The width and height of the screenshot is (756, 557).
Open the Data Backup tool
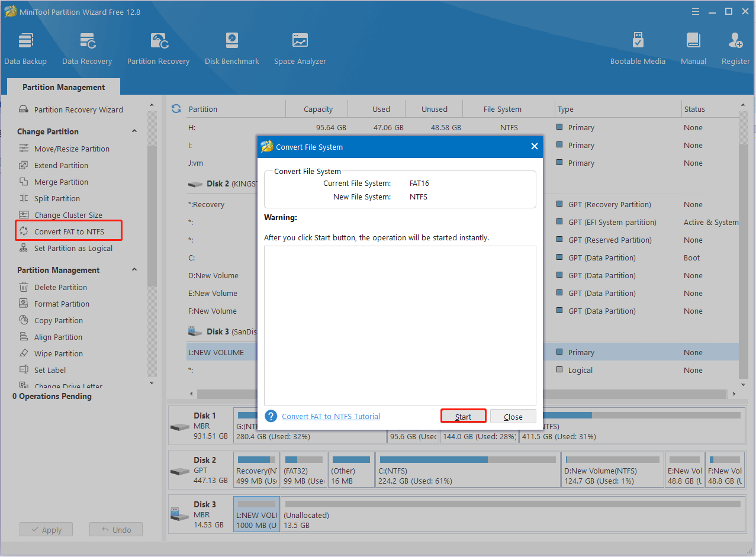[x=25, y=49]
